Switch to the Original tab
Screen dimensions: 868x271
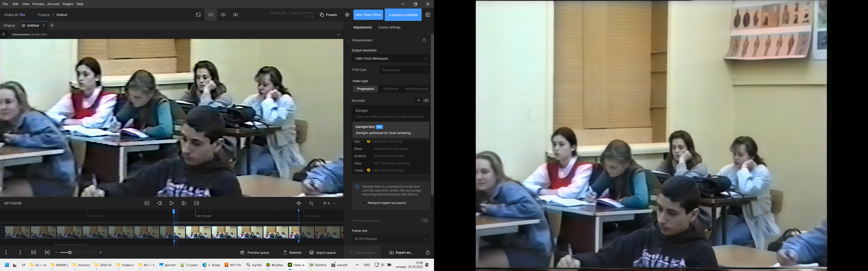pos(9,26)
